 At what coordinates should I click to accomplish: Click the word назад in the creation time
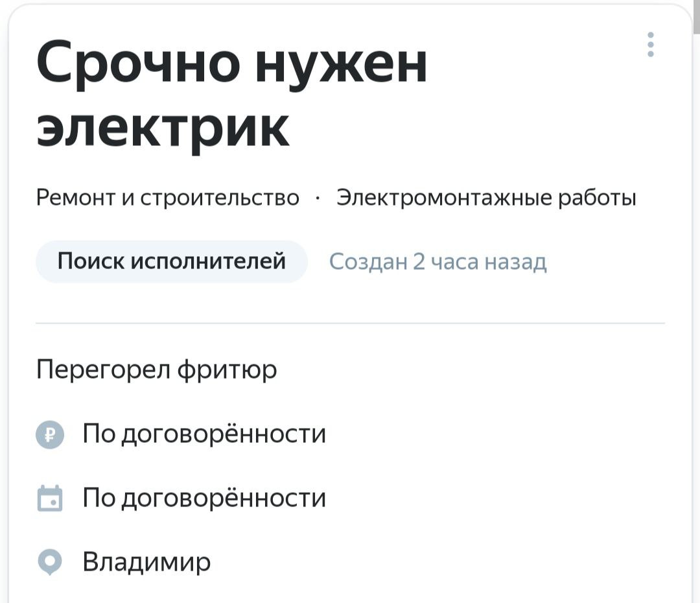click(516, 262)
